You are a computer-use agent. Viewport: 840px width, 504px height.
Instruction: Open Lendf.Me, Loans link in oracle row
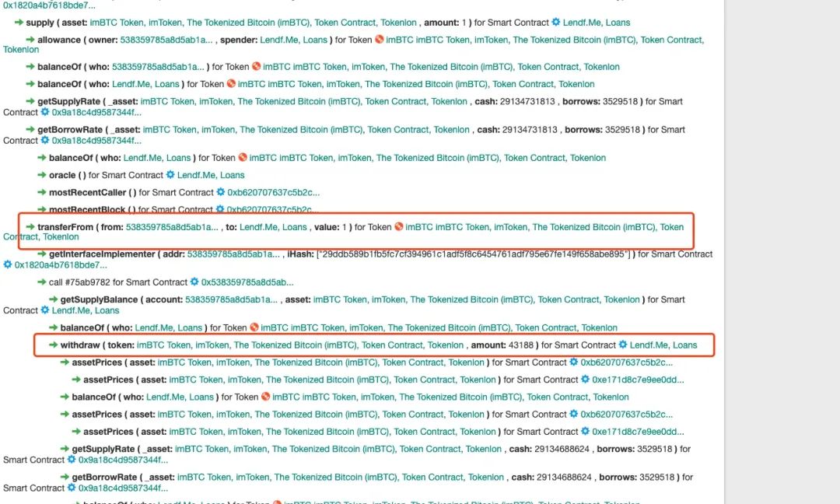[211, 175]
